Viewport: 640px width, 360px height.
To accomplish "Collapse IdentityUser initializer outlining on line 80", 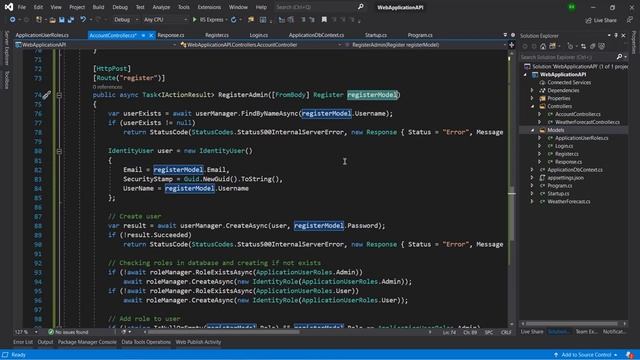I will point(59,151).
